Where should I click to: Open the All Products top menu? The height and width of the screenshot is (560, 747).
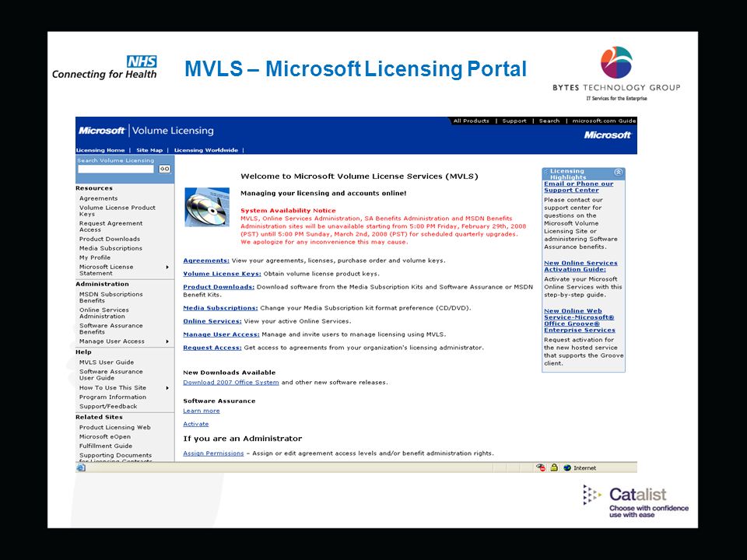point(472,121)
